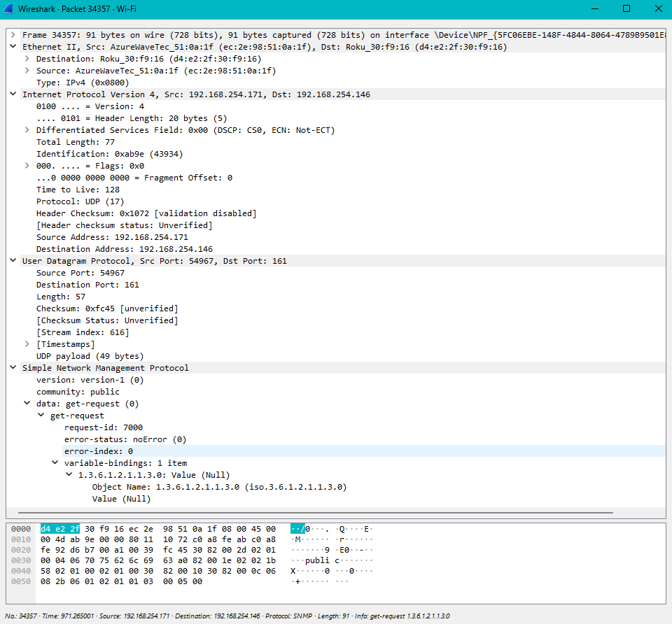
Task: Collapse the User Datagram Protocol section
Action: [13, 260]
